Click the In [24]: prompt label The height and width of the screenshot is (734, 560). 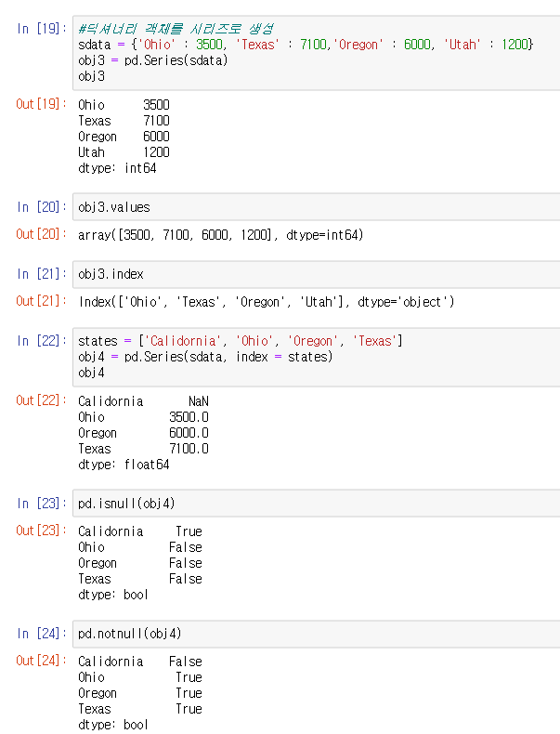[41, 634]
